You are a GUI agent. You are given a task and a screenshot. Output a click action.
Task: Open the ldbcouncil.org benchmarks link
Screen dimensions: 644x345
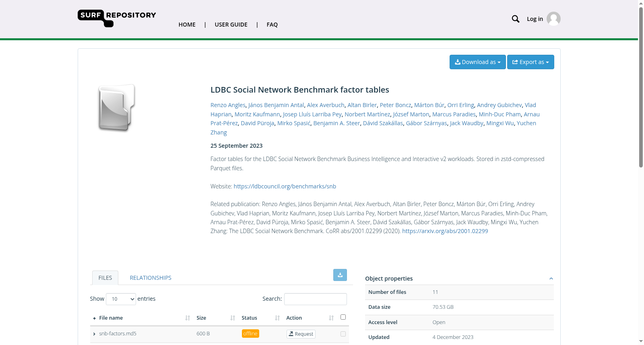[x=285, y=186]
